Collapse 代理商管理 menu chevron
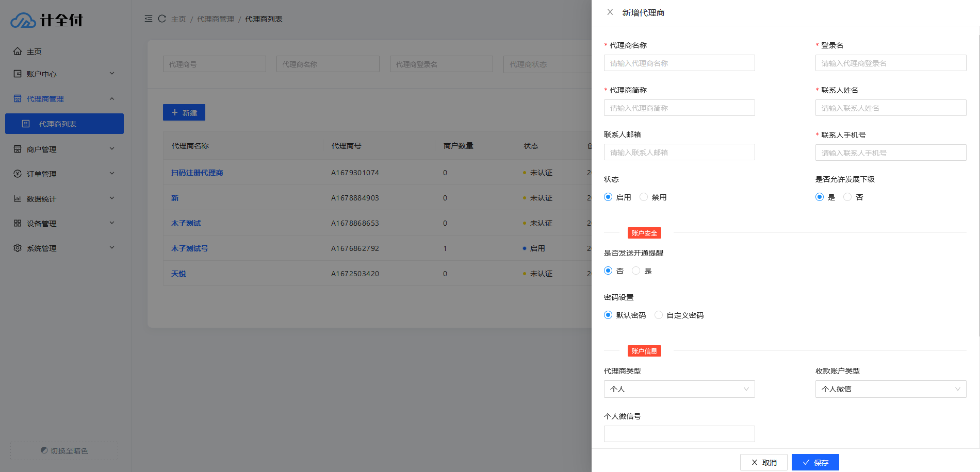Screen dimensions: 980x472 coord(112,98)
